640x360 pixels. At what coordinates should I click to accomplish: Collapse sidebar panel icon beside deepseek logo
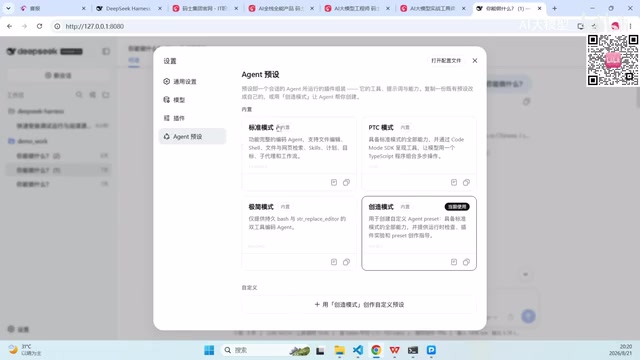(x=106, y=51)
